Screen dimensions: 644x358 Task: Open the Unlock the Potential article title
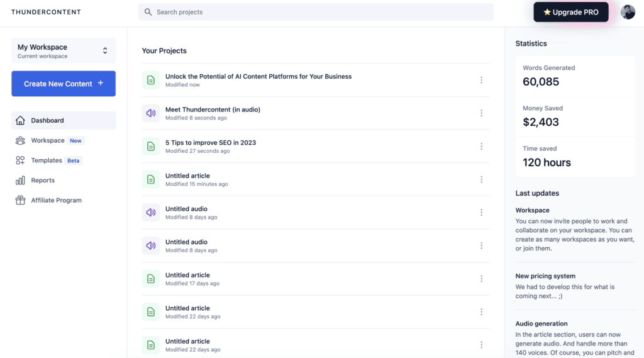258,77
